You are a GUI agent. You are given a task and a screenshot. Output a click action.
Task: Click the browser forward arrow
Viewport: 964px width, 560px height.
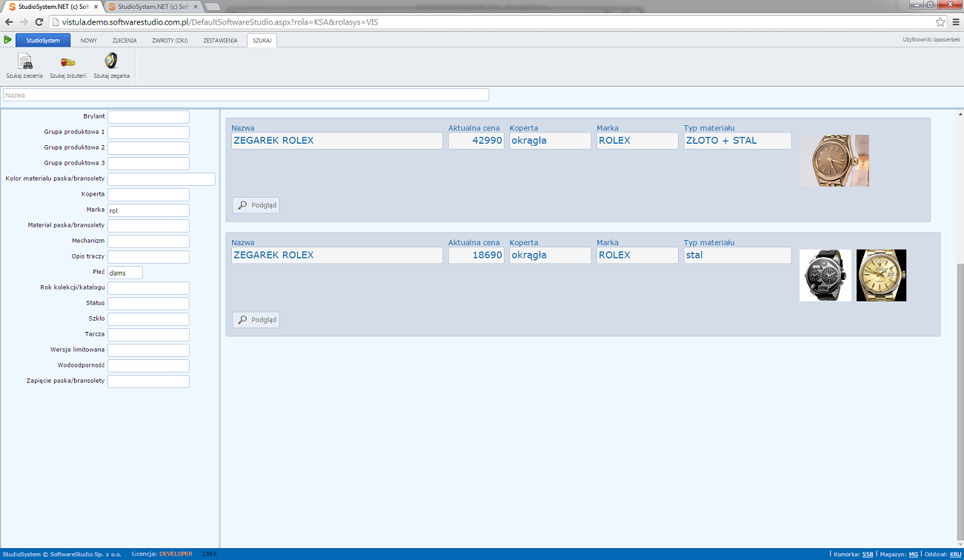pyautogui.click(x=24, y=22)
